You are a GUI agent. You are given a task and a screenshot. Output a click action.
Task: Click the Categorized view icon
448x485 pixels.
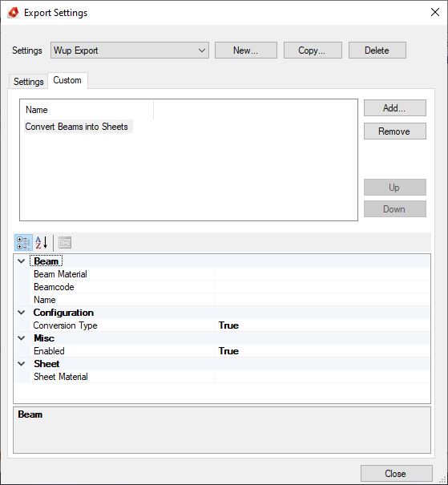(23, 243)
